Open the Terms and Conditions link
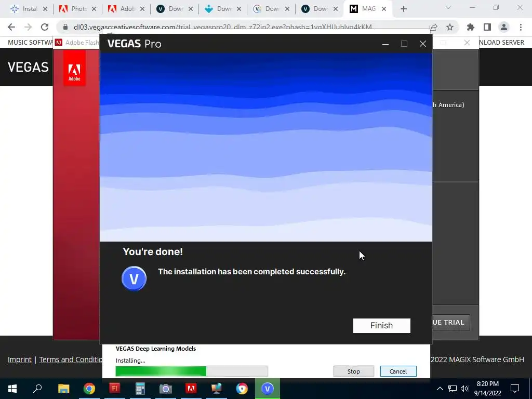 (x=71, y=360)
